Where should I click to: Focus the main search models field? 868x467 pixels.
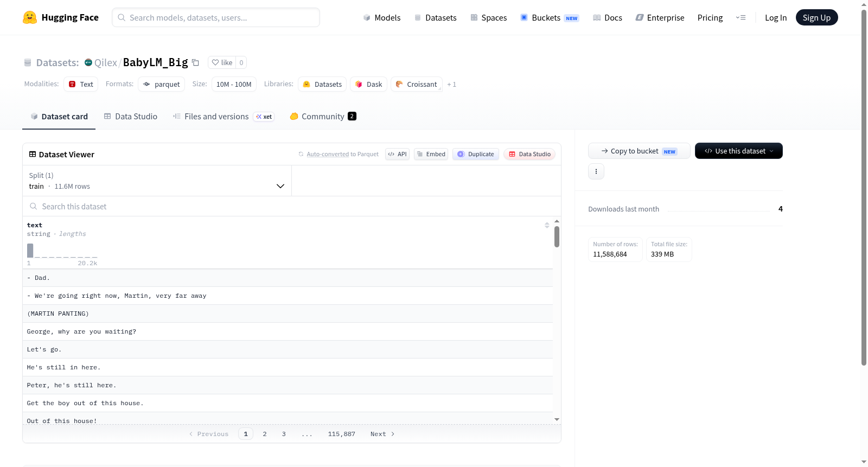click(x=216, y=17)
